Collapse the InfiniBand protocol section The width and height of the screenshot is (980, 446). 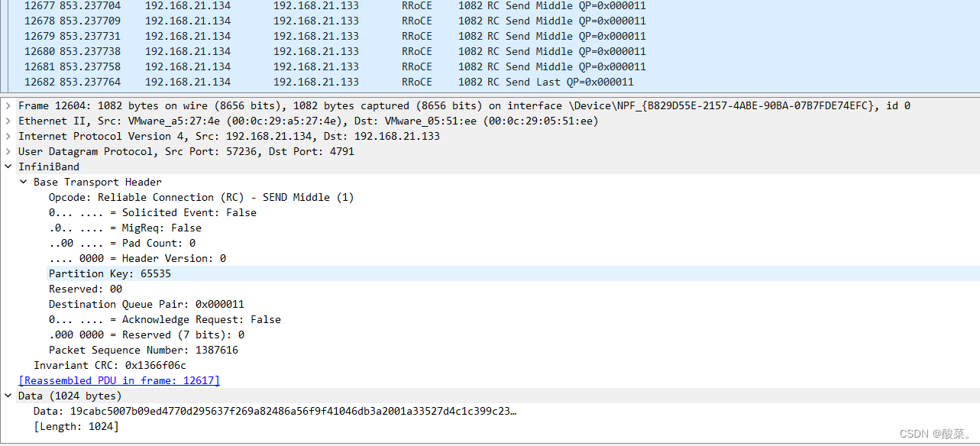coord(8,166)
